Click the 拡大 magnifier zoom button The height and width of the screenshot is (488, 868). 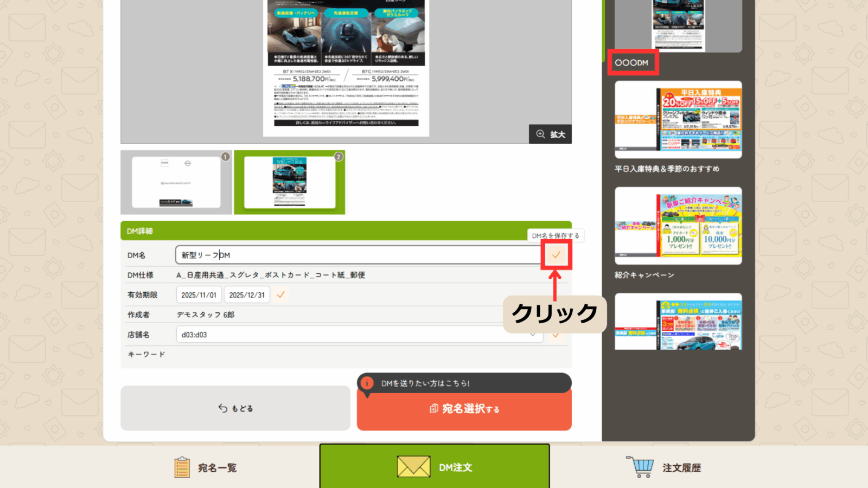pyautogui.click(x=550, y=134)
